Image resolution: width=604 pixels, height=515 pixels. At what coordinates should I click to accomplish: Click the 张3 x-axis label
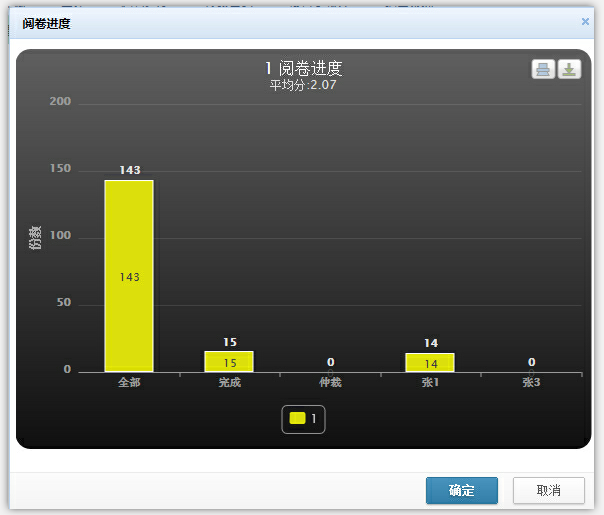pyautogui.click(x=531, y=383)
